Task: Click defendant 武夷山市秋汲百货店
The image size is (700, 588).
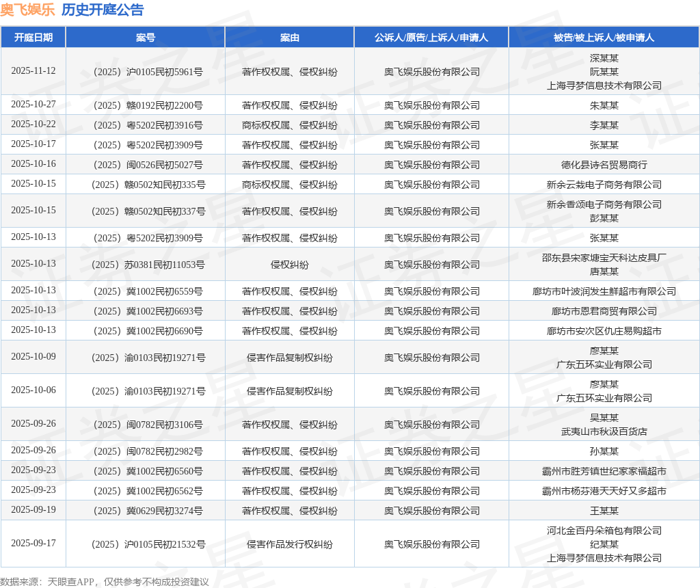Action: click(604, 431)
